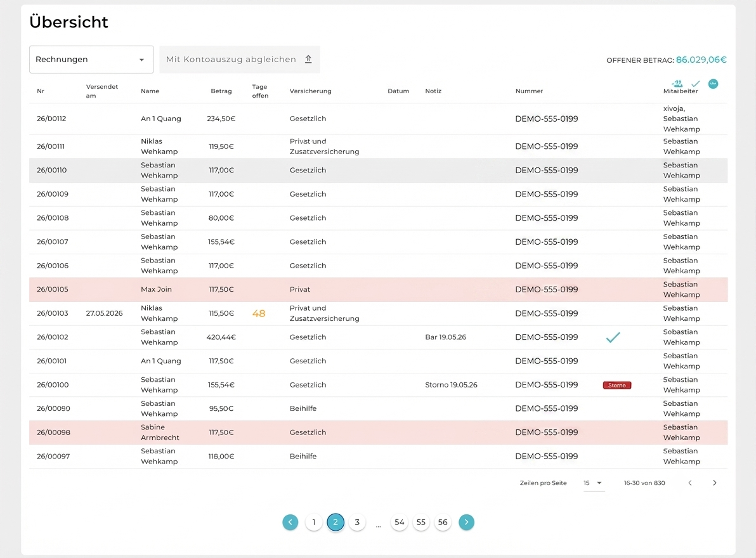Open the Rechnungen dropdown
Screen dimensions: 756x558
click(x=91, y=60)
